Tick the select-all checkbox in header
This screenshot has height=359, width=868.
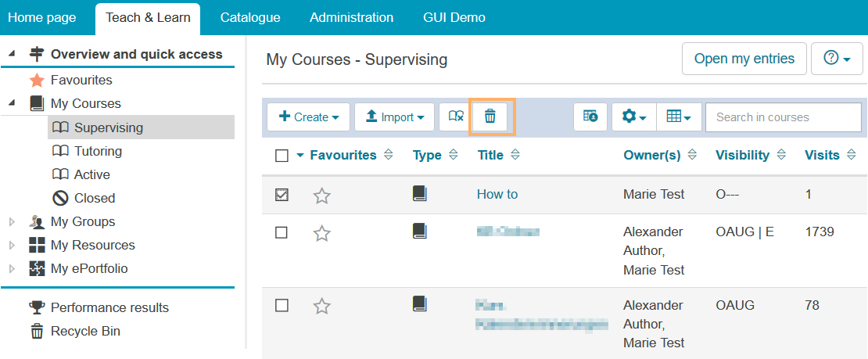pyautogui.click(x=282, y=156)
